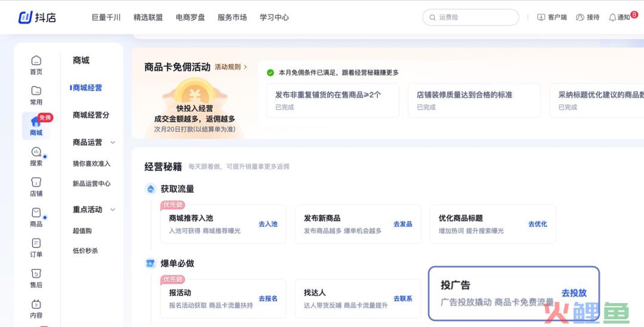This screenshot has width=644, height=327.
Task: Open the 发布非重复铺货的在售商品≥2个 condition card
Action: tap(333, 101)
